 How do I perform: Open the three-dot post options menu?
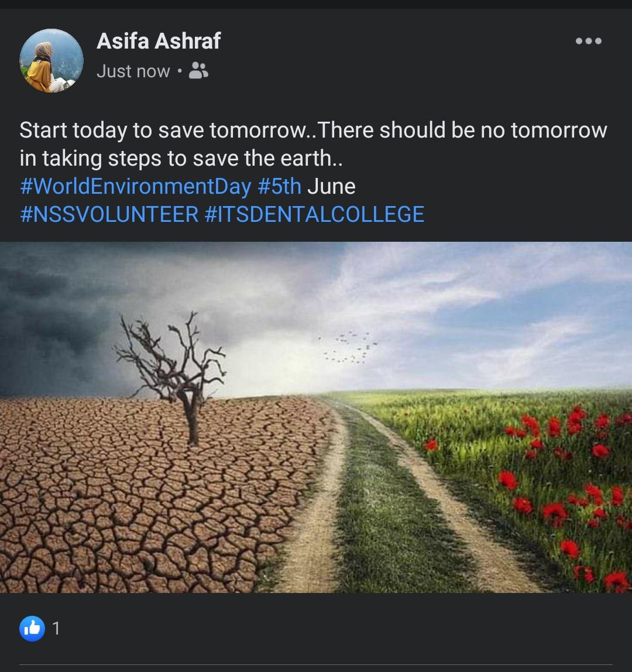[588, 41]
